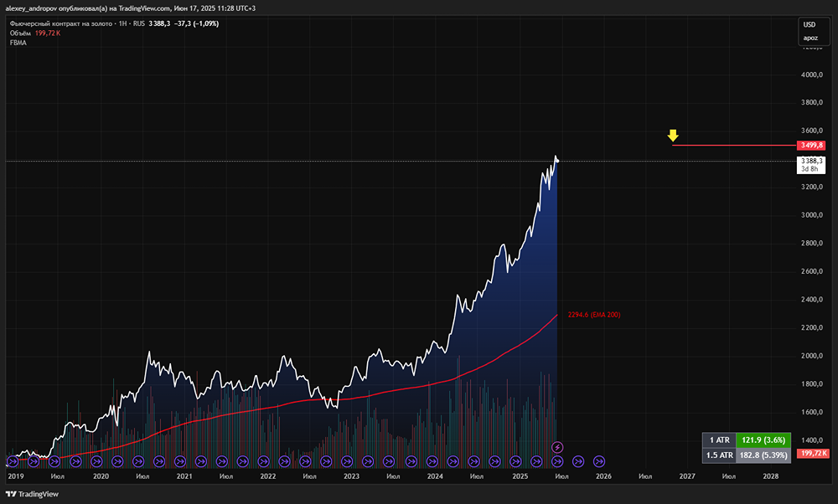
Task: Click the purple lightning event icon
Action: [x=557, y=447]
